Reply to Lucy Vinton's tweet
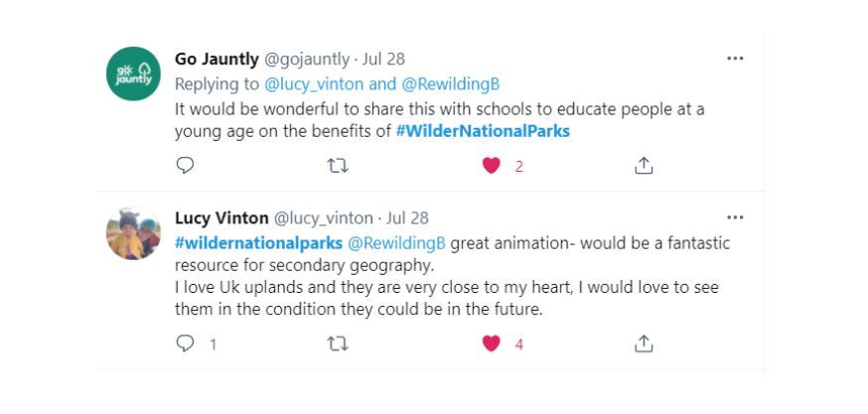868x414 pixels. [x=184, y=345]
